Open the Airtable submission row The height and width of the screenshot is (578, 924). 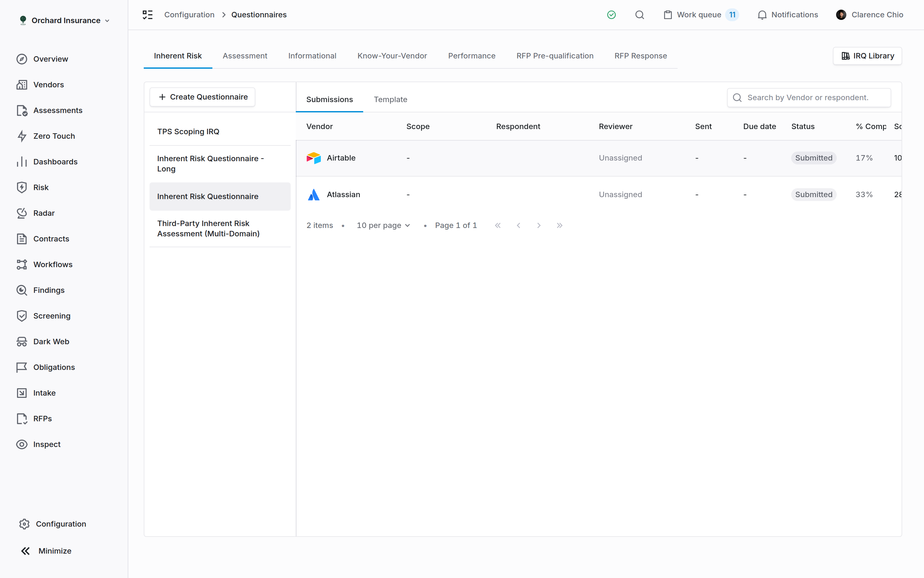(x=599, y=158)
